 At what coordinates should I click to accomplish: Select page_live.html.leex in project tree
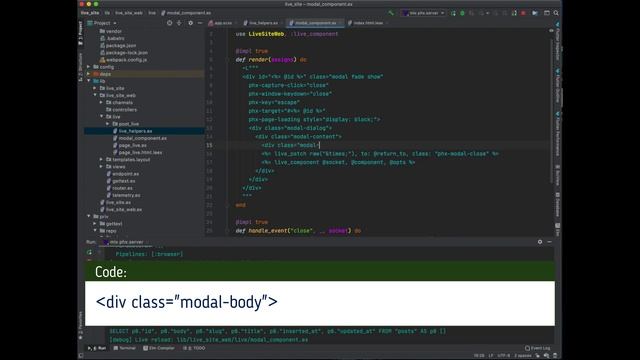140,153
